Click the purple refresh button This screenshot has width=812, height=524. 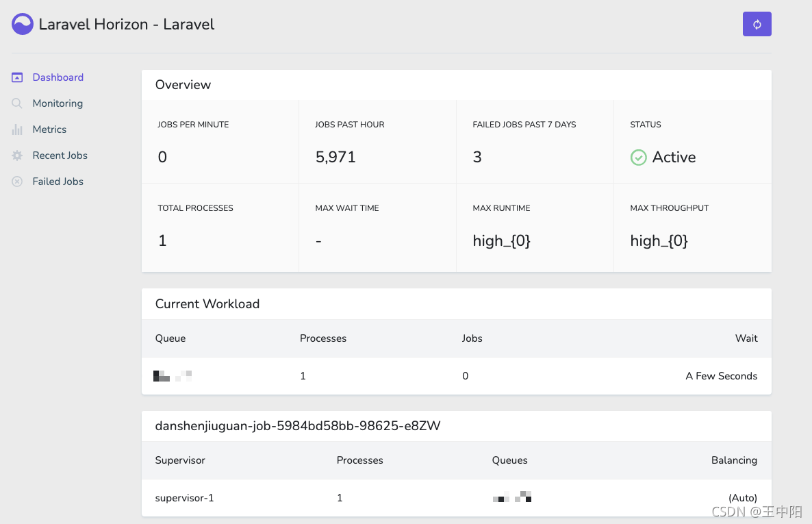click(x=757, y=24)
